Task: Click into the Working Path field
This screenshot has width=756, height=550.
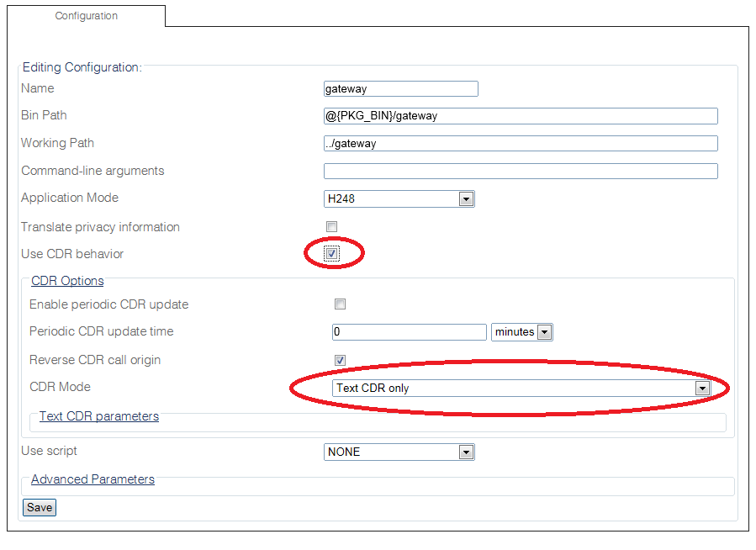Action: pos(520,144)
